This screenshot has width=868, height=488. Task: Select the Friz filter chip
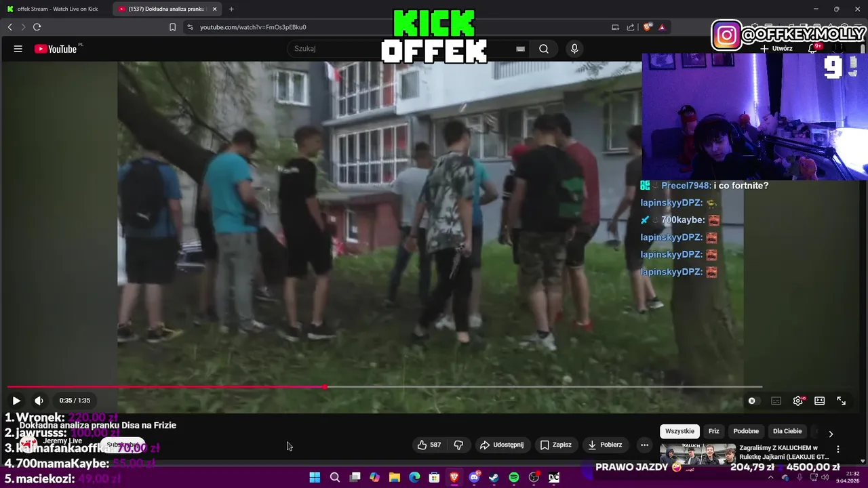[x=714, y=431]
